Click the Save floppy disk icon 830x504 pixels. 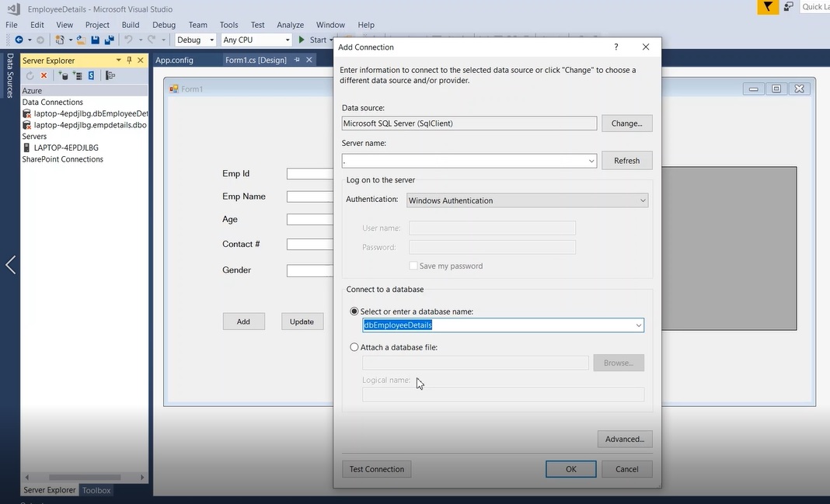[96, 40]
